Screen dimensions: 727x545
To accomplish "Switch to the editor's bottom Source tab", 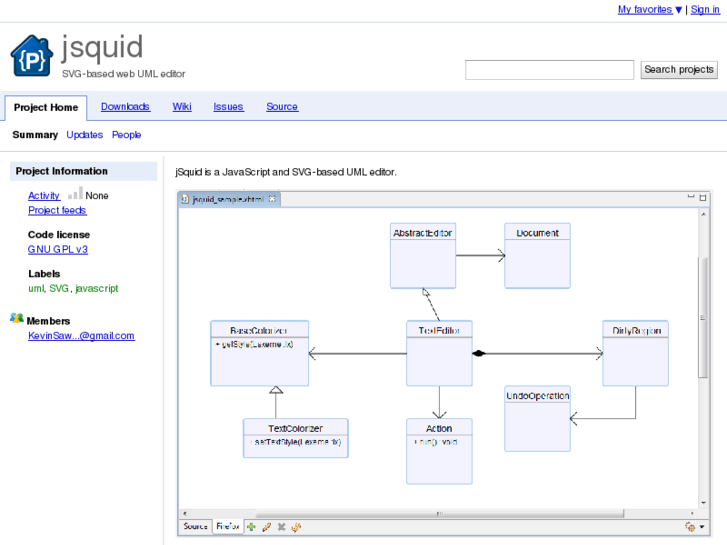I will (x=195, y=526).
